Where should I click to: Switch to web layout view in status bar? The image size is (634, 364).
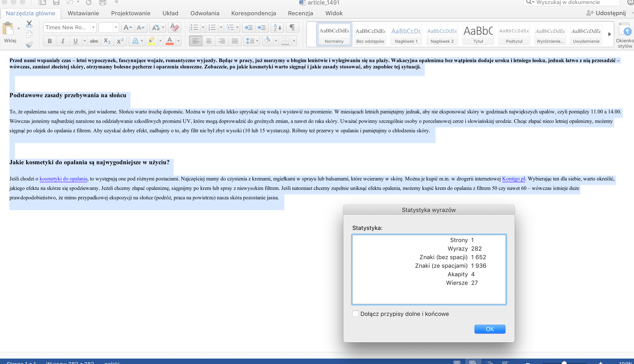[473, 362]
